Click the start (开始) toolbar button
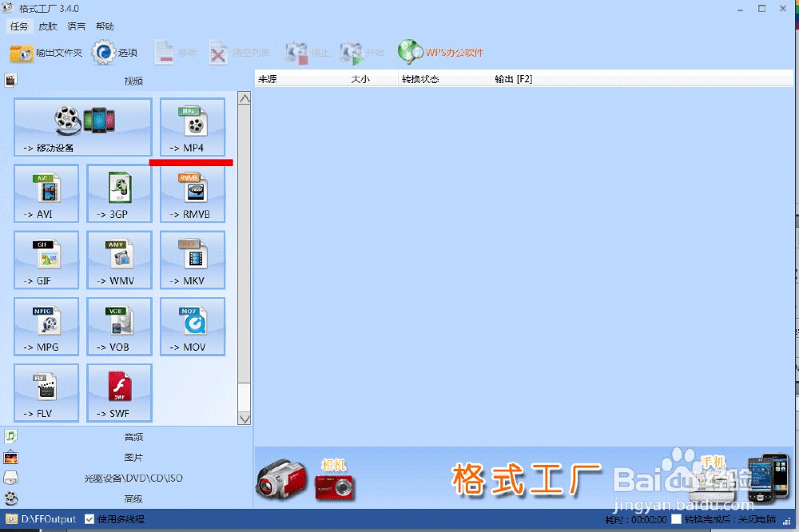The image size is (799, 532). point(362,53)
